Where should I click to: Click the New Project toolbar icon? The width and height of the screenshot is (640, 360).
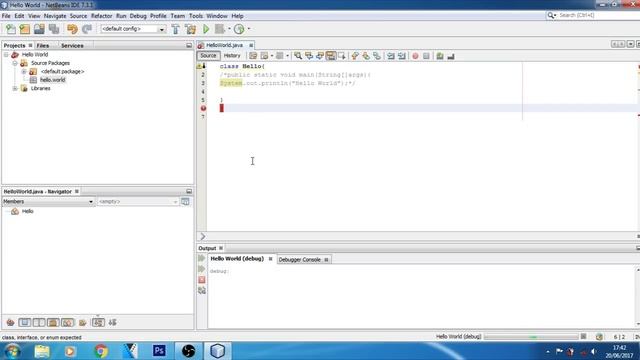click(24, 29)
